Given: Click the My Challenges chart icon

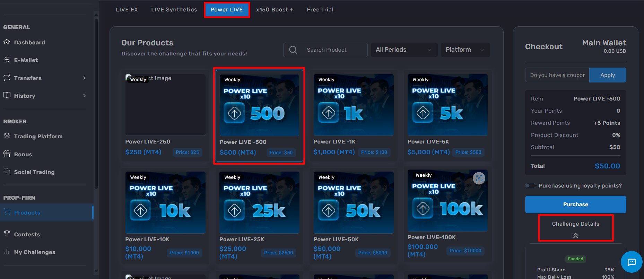Looking at the screenshot, I should pyautogui.click(x=7, y=251).
